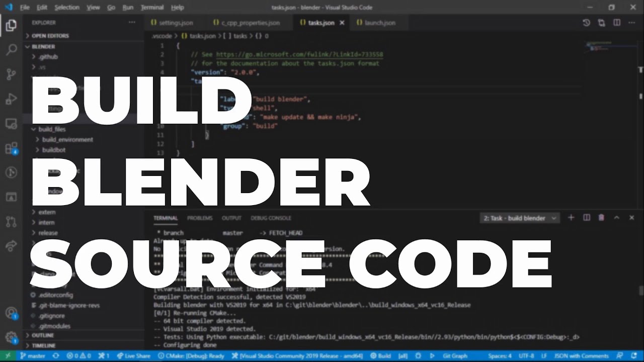The height and width of the screenshot is (362, 644).
Task: Open Git Graph from status bar
Action: (x=455, y=356)
